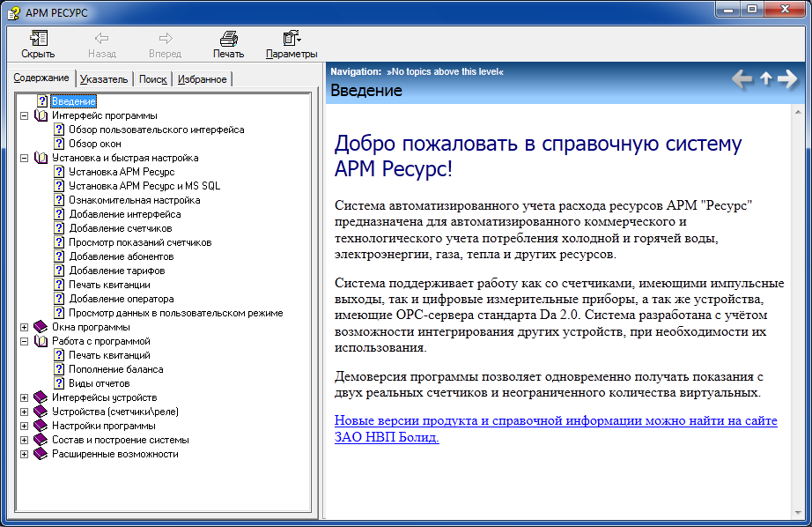Image resolution: width=812 pixels, height=527 pixels.
Task: Click the closed book icon beside Окна программы
Action: 41,327
